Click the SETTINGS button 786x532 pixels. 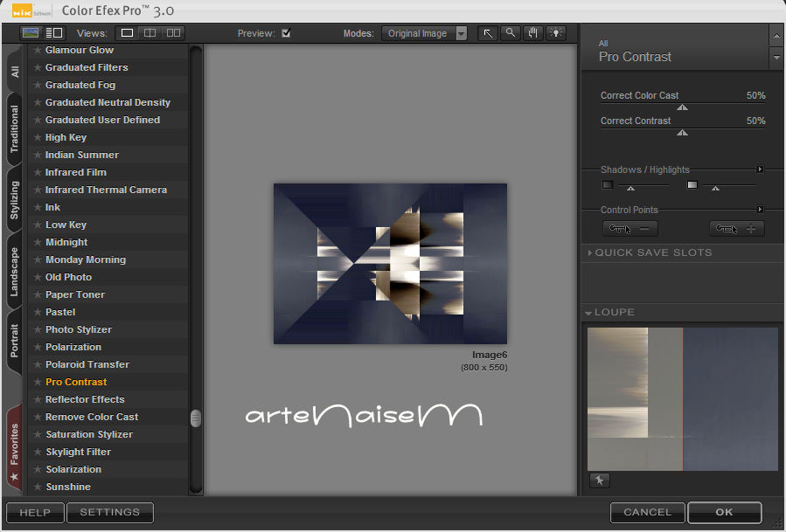tap(110, 513)
